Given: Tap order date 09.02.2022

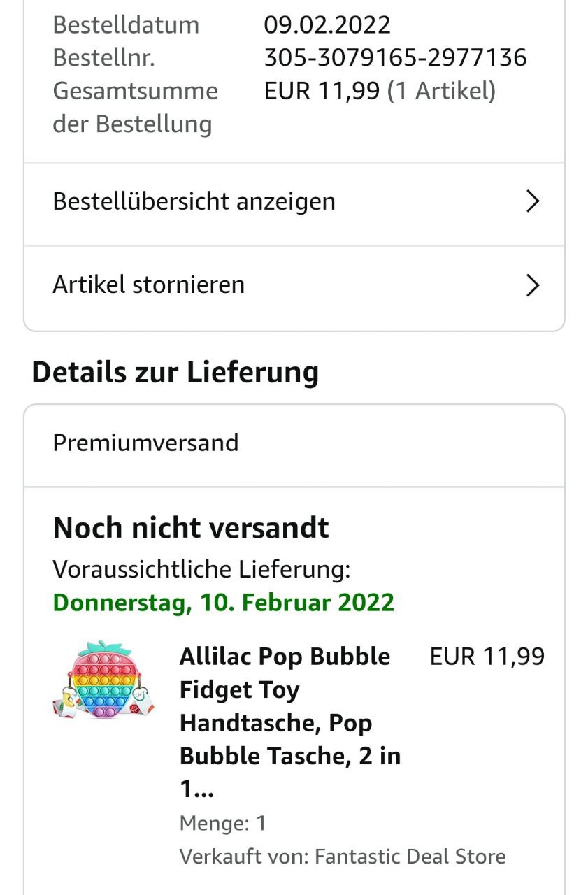Looking at the screenshot, I should pyautogui.click(x=327, y=25).
